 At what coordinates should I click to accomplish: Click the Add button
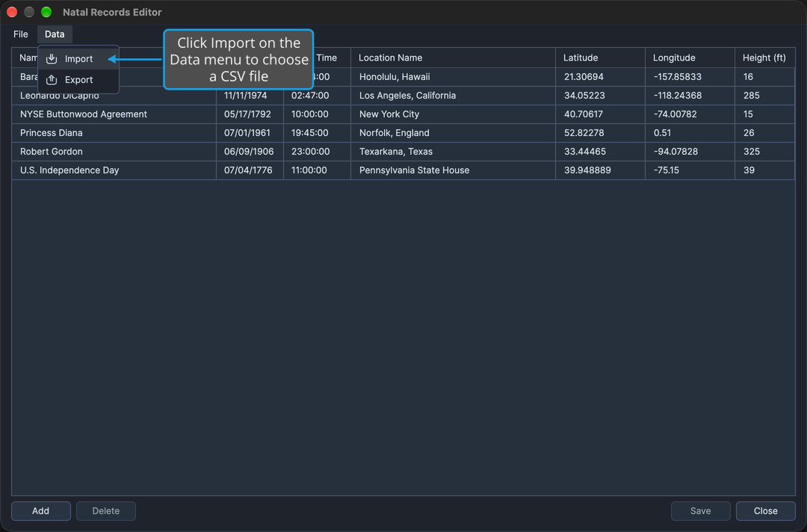pyautogui.click(x=40, y=511)
